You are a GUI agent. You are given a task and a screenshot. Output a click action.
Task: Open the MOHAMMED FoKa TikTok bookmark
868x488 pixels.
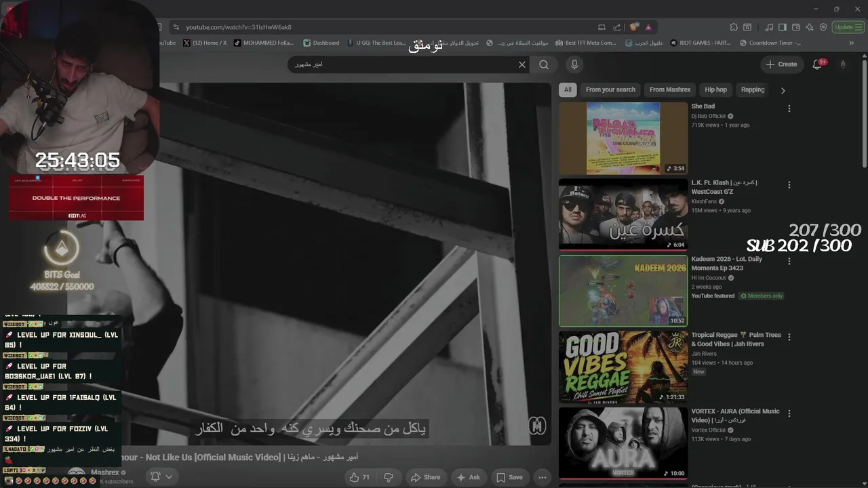(x=264, y=43)
